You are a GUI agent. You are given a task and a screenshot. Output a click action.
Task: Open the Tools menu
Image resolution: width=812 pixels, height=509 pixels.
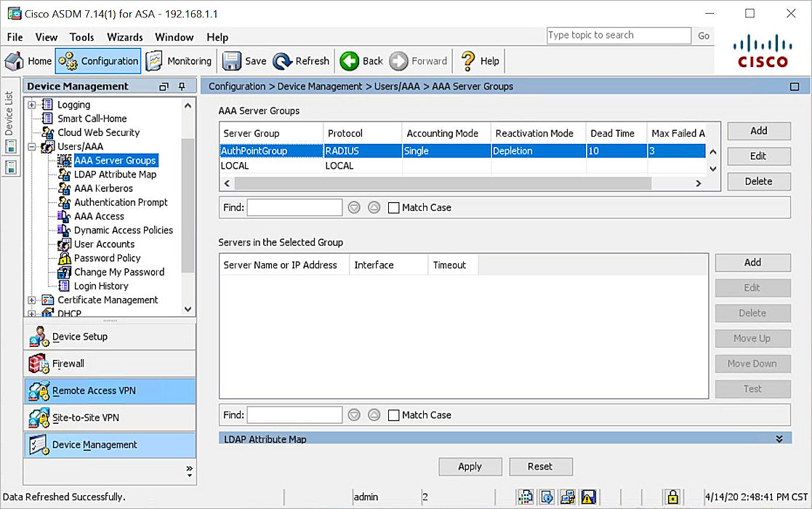coord(81,37)
